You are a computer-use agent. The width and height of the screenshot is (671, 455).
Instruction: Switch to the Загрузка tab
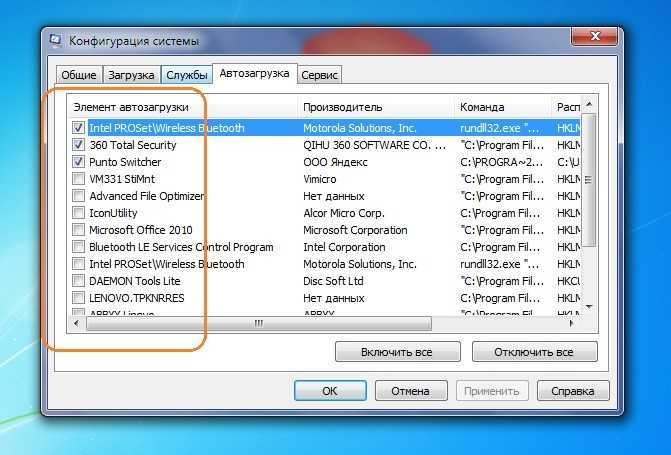tap(131, 75)
